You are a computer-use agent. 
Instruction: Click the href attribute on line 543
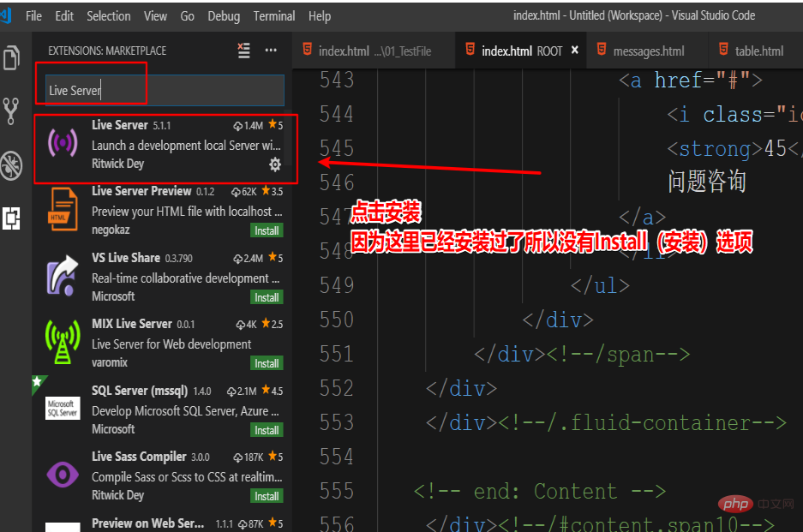click(678, 81)
